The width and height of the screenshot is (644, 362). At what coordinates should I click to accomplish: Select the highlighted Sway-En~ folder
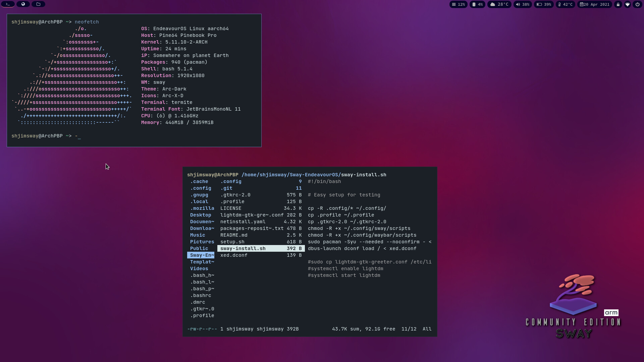click(201, 255)
